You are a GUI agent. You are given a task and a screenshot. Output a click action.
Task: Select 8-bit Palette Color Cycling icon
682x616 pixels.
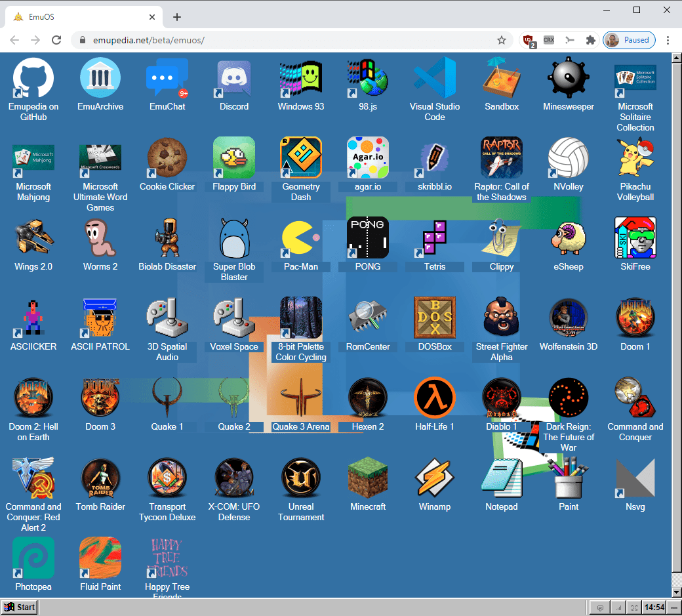[301, 318]
